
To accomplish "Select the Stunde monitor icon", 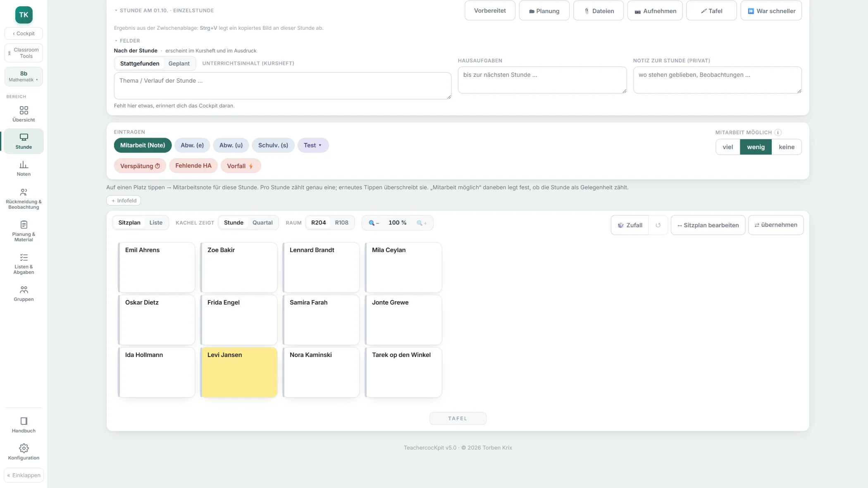I will click(24, 137).
